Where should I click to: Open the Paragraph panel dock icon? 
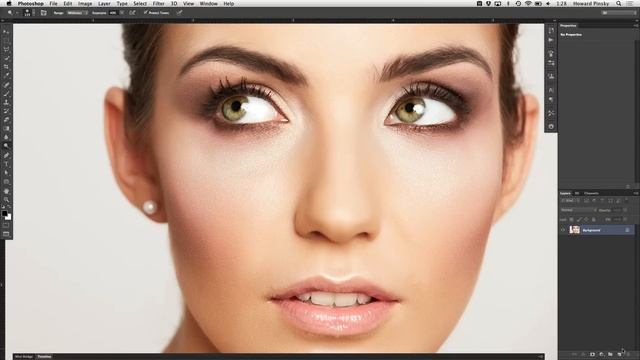(551, 100)
